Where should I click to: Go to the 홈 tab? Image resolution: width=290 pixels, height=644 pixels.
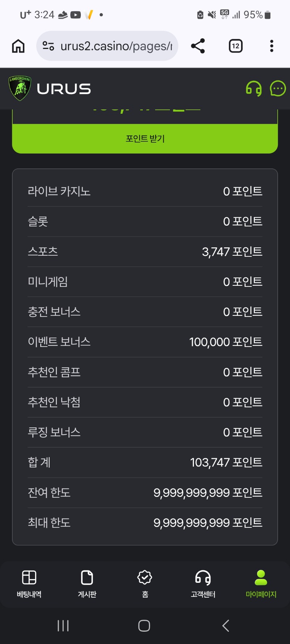(x=145, y=584)
